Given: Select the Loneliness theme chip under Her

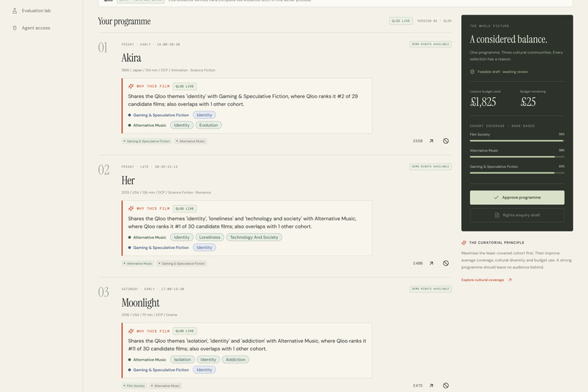Looking at the screenshot, I should pyautogui.click(x=209, y=237).
